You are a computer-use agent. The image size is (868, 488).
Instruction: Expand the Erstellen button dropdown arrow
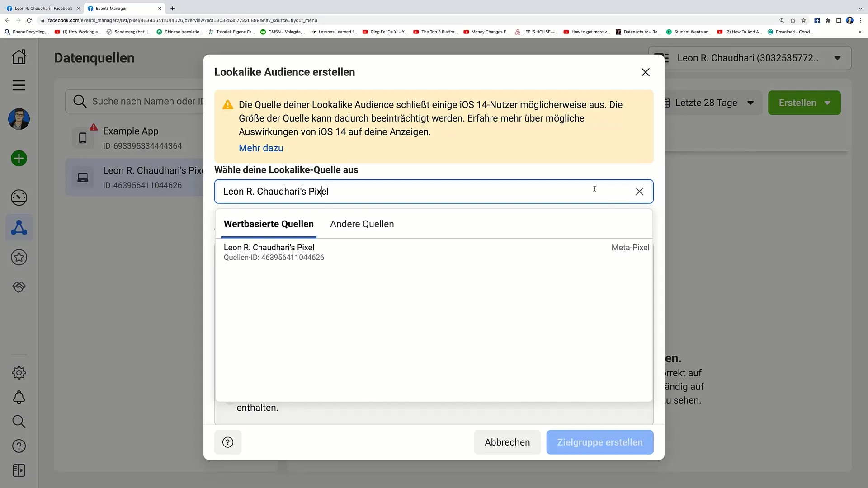pos(829,103)
